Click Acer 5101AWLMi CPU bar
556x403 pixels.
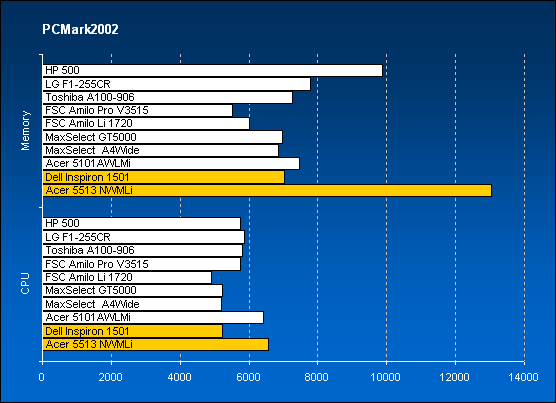point(153,317)
